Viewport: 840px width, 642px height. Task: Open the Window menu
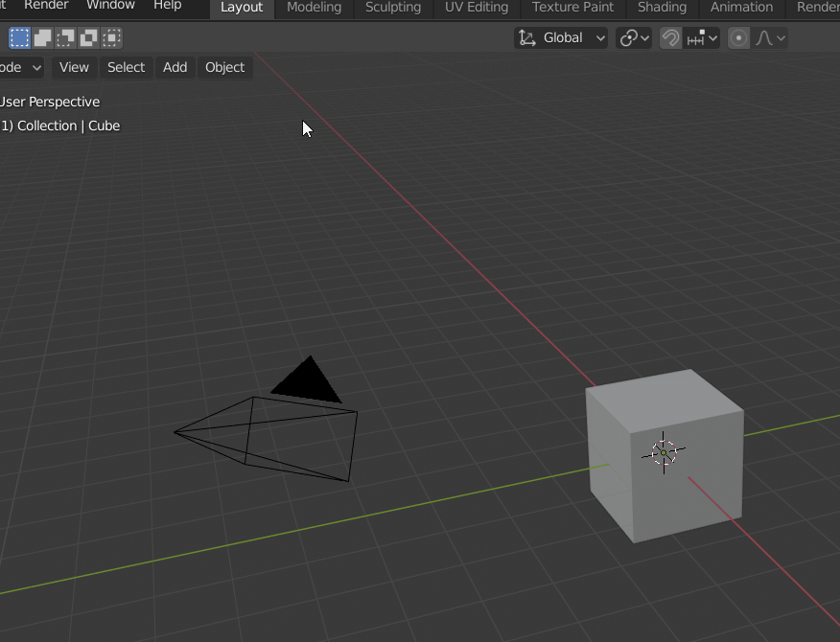pos(110,6)
